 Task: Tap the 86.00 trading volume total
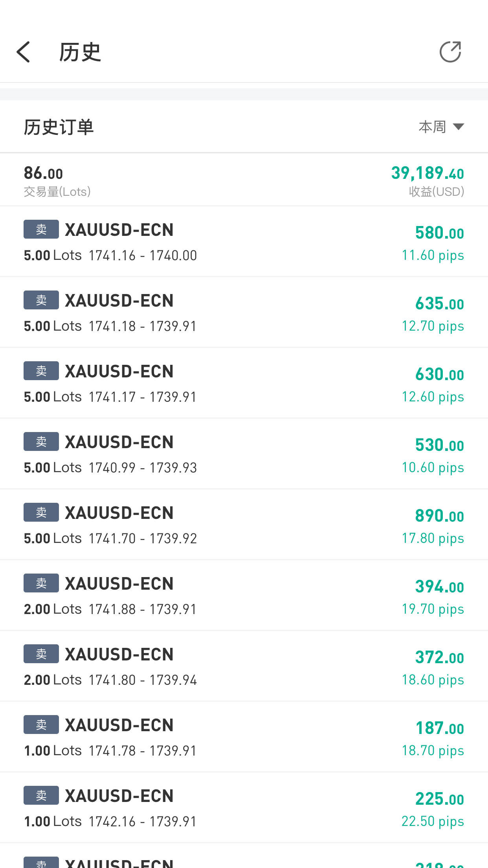pos(43,173)
